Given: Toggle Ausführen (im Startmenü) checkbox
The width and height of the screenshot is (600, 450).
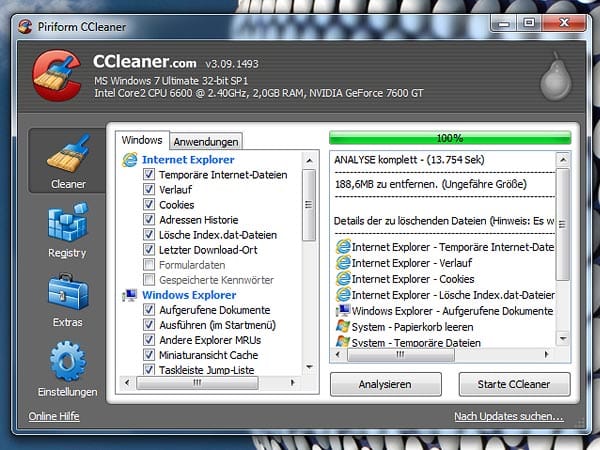Looking at the screenshot, I should (149, 325).
